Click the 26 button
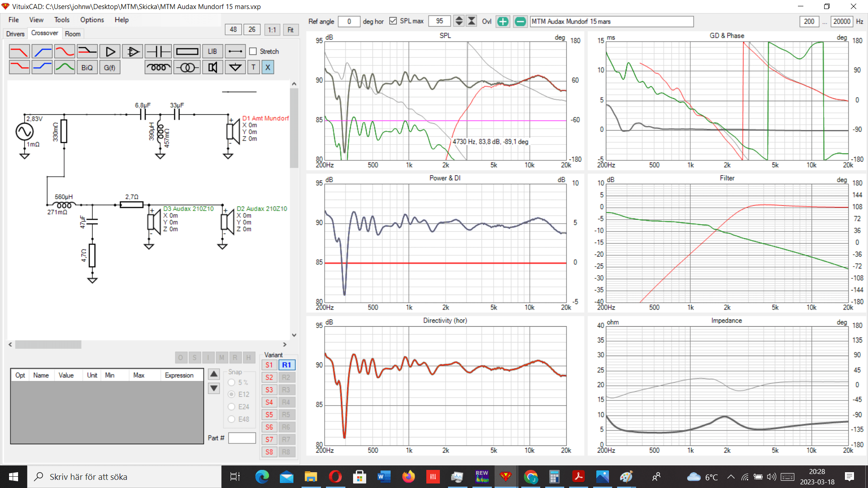This screenshot has height=488, width=868. (x=252, y=29)
